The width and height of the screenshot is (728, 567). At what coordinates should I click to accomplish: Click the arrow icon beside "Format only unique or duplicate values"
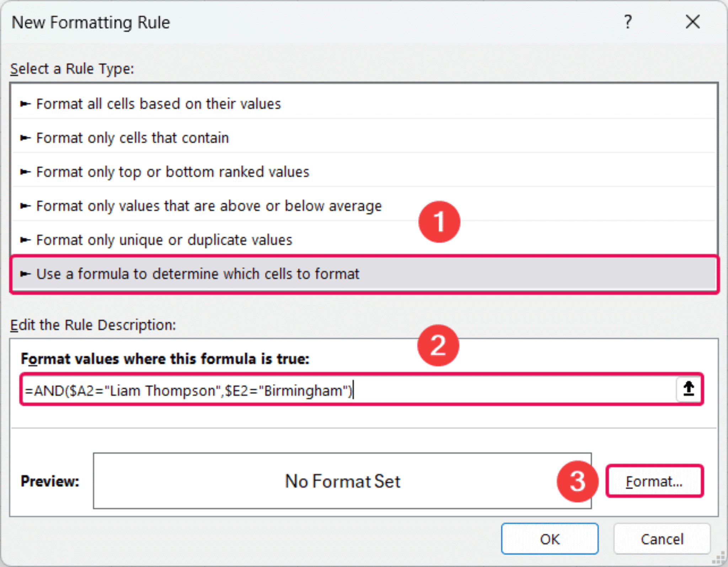pyautogui.click(x=25, y=240)
